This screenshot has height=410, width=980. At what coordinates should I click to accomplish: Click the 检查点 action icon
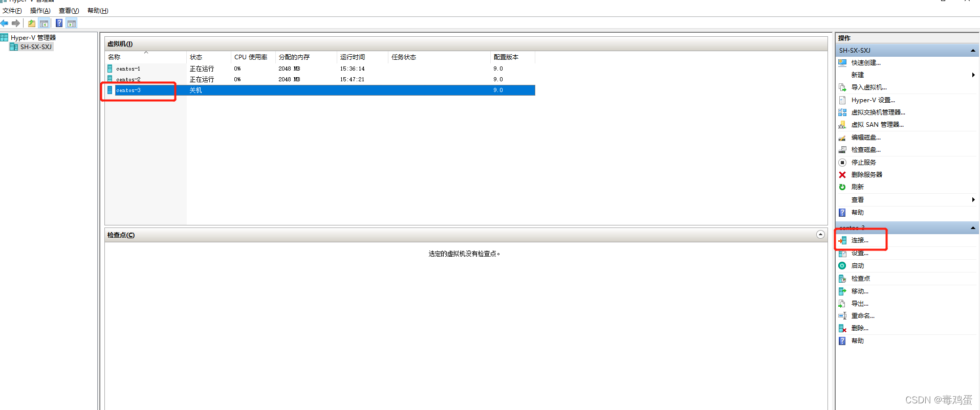(x=842, y=279)
